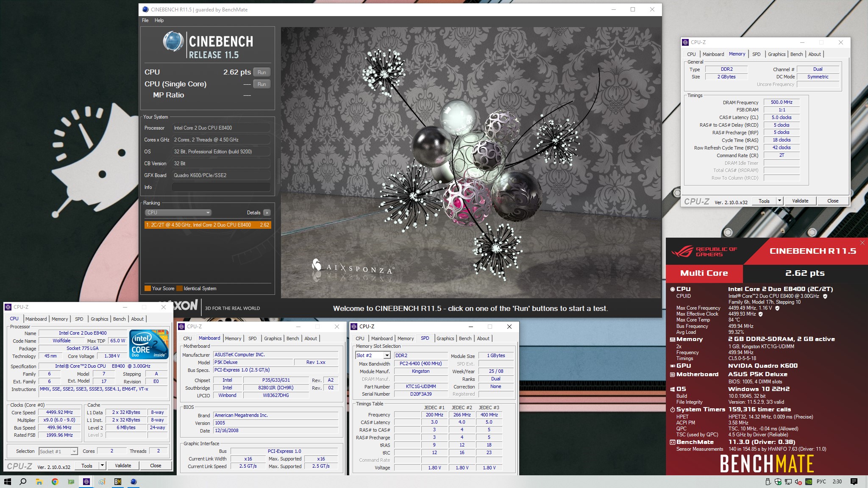Open Tools arrow in bottom-left CPU-Z
The width and height of the screenshot is (868, 488).
[x=102, y=466]
